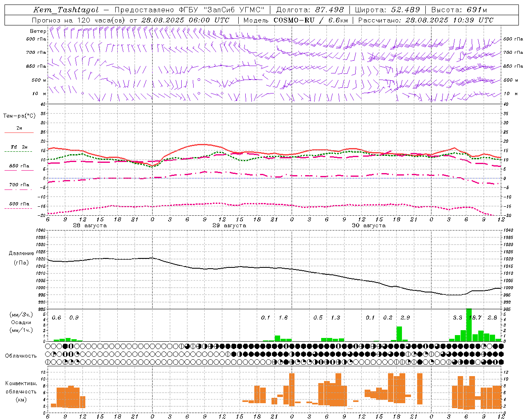The image size is (525, 420).
Task: Click the 0.2 precipitation value
Action: pos(388,318)
